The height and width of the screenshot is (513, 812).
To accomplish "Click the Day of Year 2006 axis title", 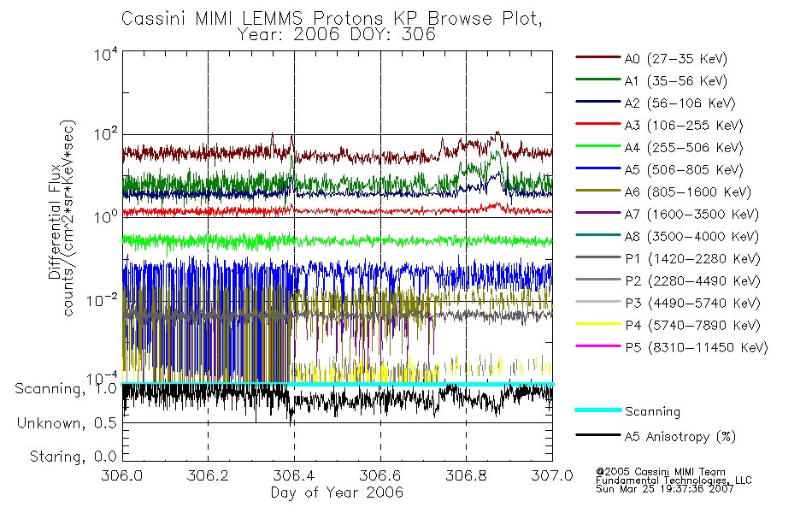I will pos(337,492).
